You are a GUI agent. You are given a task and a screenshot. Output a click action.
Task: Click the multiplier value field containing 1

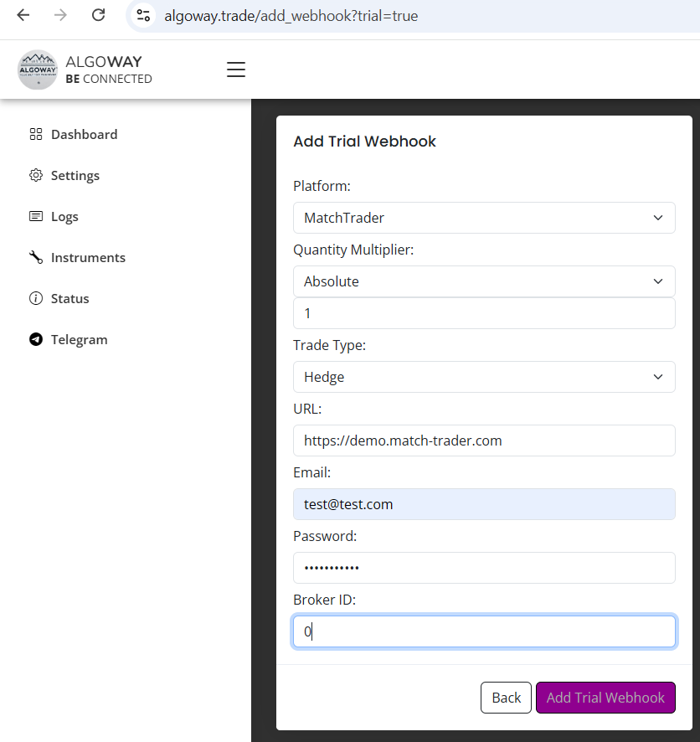point(484,312)
